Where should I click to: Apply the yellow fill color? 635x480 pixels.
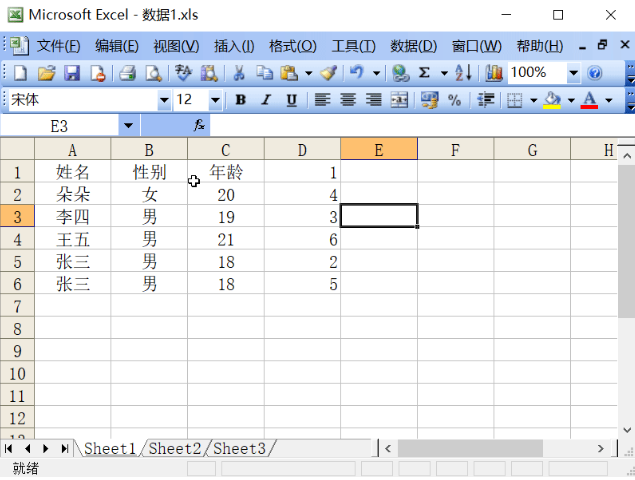(551, 100)
